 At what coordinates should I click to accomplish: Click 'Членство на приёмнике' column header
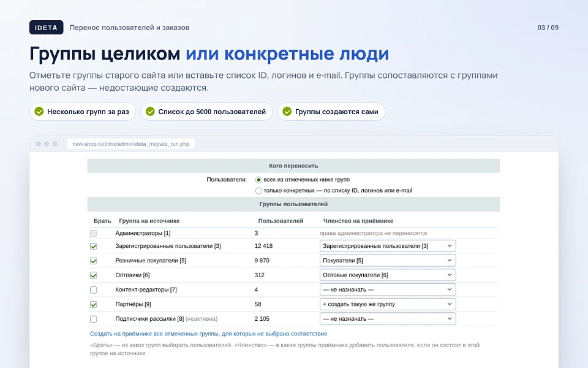pyautogui.click(x=358, y=221)
